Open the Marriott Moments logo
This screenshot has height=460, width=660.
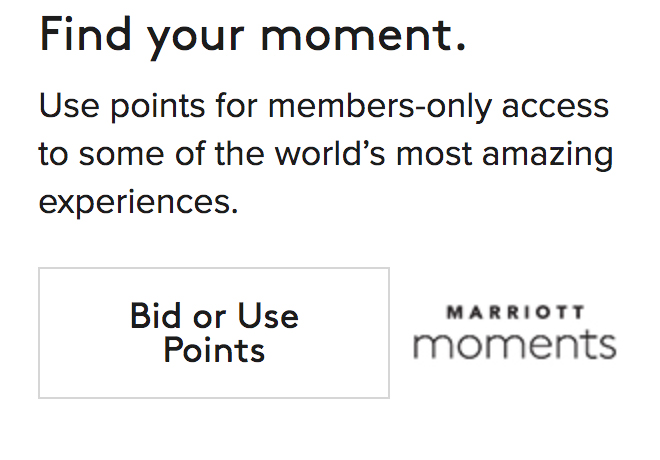pyautogui.click(x=514, y=334)
